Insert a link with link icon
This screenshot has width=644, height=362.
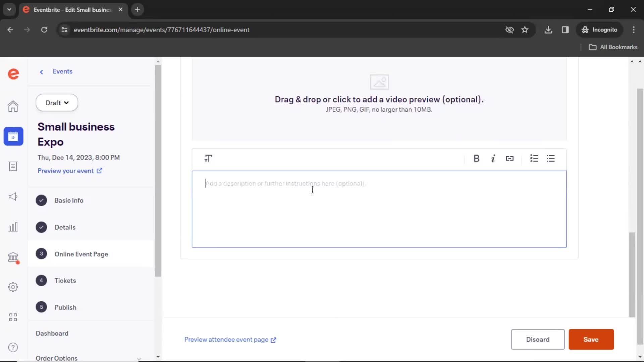click(509, 159)
